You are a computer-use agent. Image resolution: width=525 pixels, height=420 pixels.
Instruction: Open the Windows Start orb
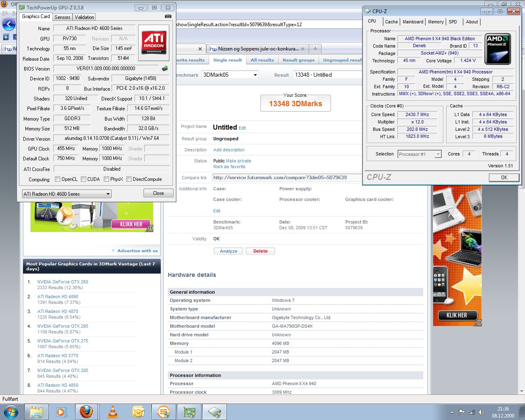10,412
